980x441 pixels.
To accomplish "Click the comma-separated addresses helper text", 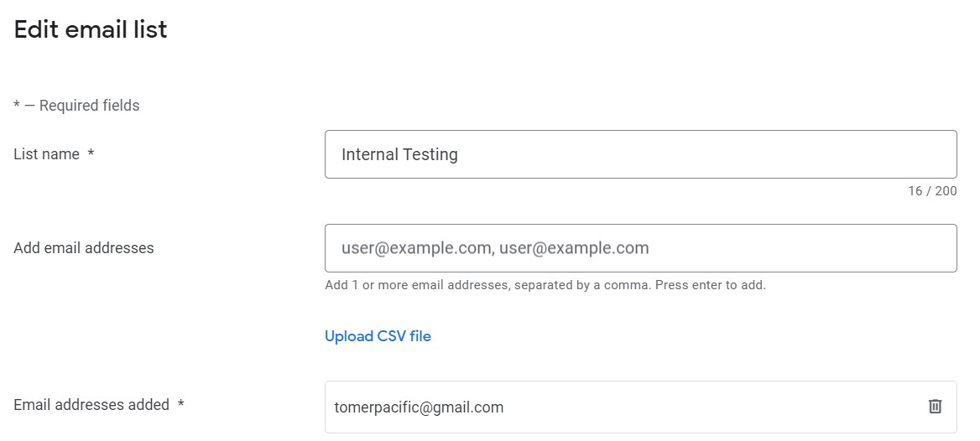I will (545, 286).
